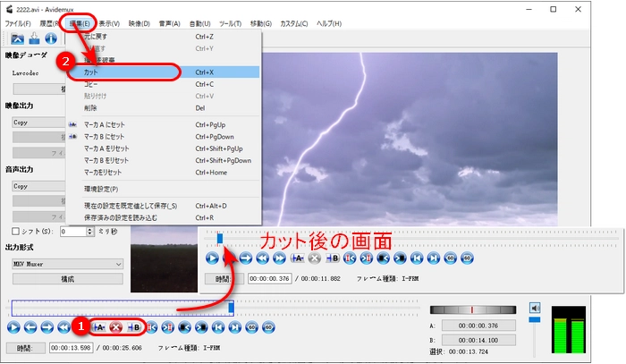
Task: Click fast-forward in the post-cut inset panel
Action: click(279, 258)
